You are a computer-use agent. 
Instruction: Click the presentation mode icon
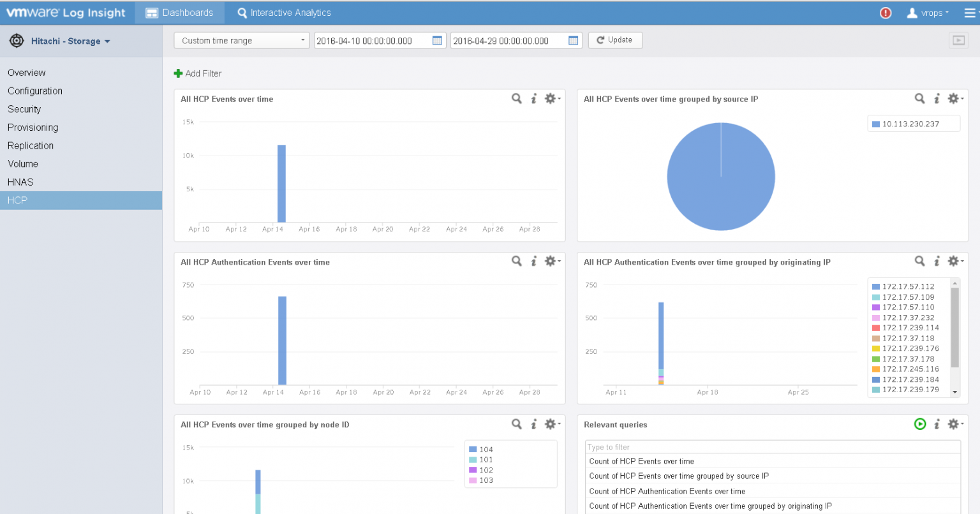958,40
